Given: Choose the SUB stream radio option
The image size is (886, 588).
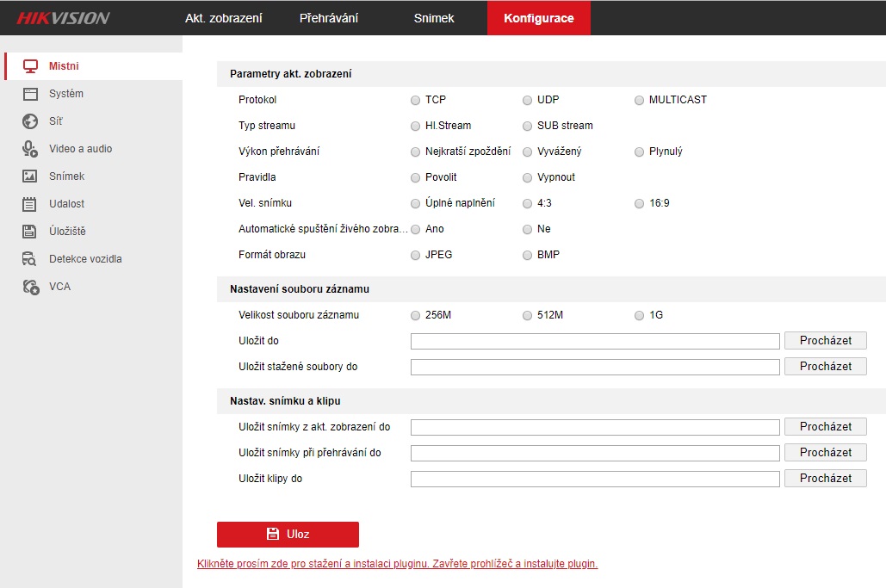Looking at the screenshot, I should click(x=528, y=126).
